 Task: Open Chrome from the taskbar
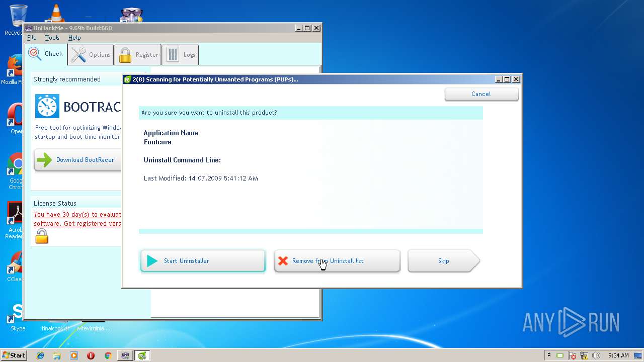[108, 355]
